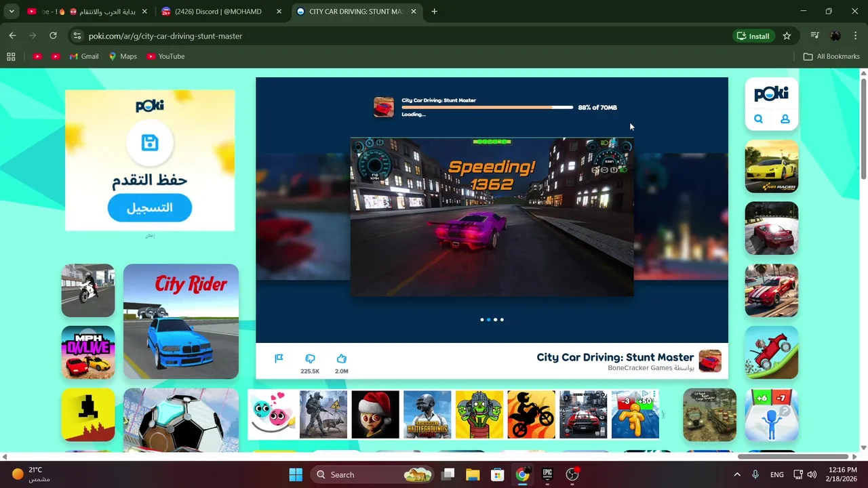
Task: Open new tab with plus icon
Action: tap(435, 12)
